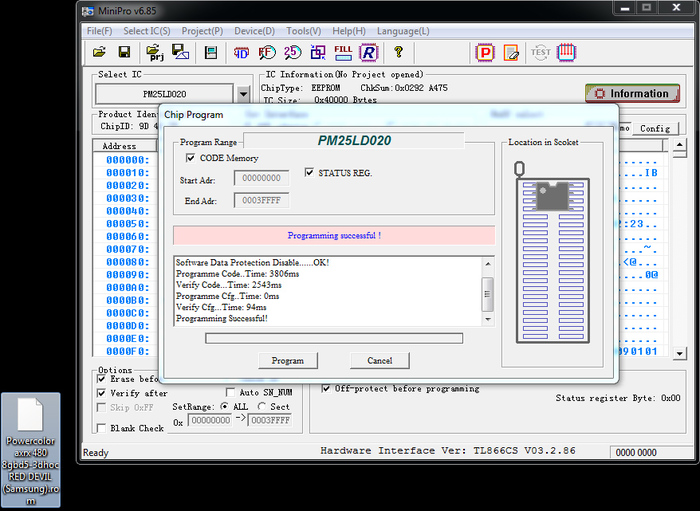This screenshot has width=700, height=511.
Task: Click the Cancel button in dialog
Action: click(x=379, y=361)
